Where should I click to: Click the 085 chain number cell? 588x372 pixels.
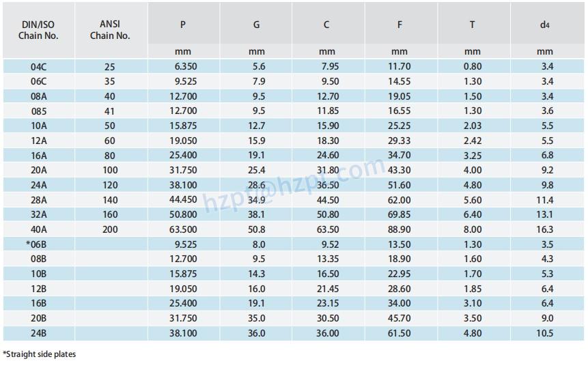pos(39,111)
